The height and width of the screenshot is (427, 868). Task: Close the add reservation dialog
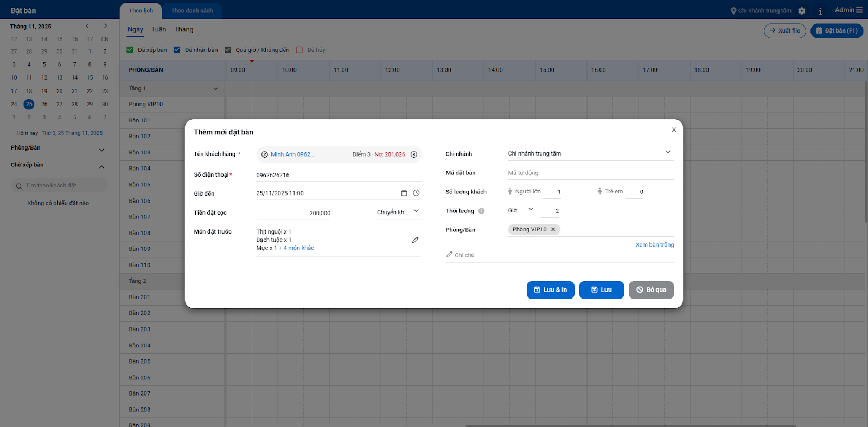[x=674, y=130]
